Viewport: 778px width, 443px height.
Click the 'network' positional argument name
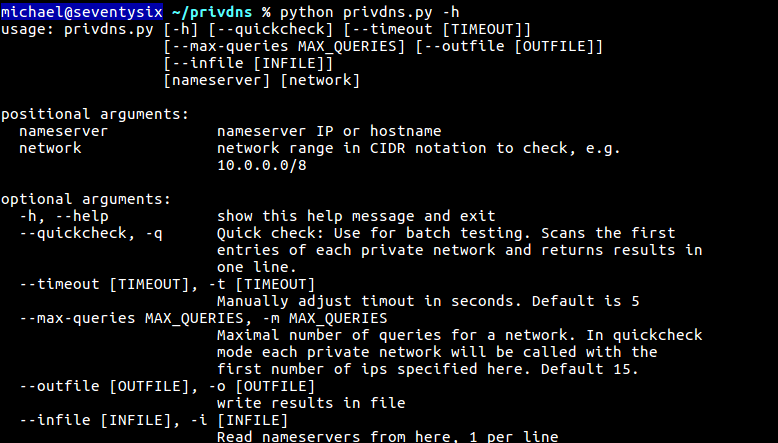(x=50, y=148)
